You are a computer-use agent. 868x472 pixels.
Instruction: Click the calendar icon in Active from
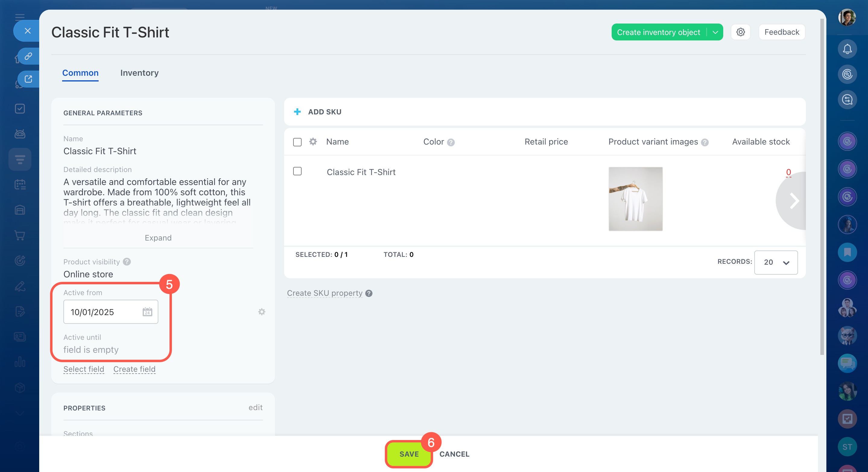pyautogui.click(x=147, y=312)
